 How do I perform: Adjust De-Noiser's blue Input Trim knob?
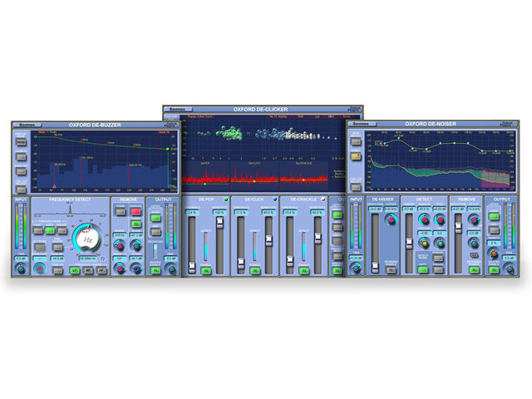point(356,268)
